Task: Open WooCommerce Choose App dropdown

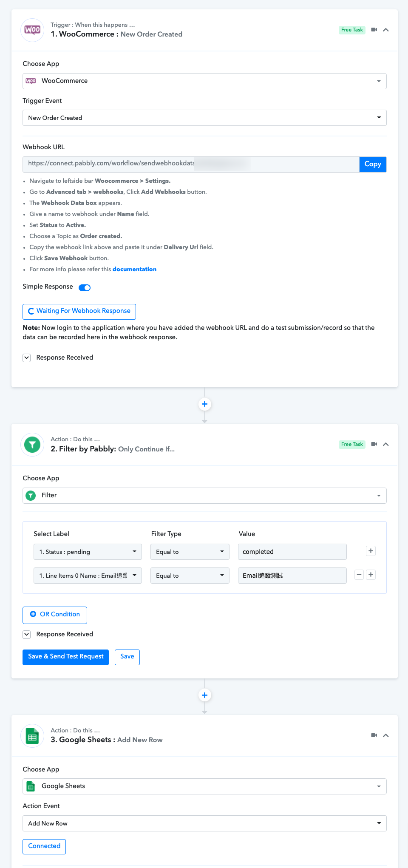Action: coord(204,81)
